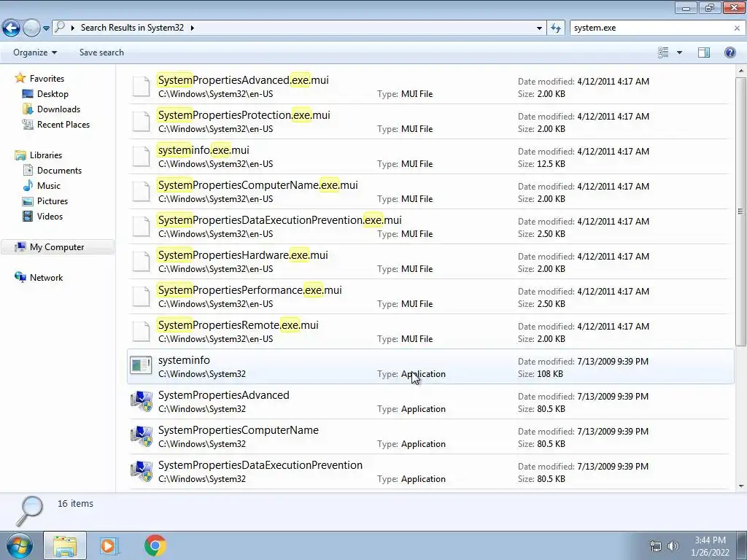
Task: Select Favorites in the navigation pane
Action: click(x=47, y=79)
